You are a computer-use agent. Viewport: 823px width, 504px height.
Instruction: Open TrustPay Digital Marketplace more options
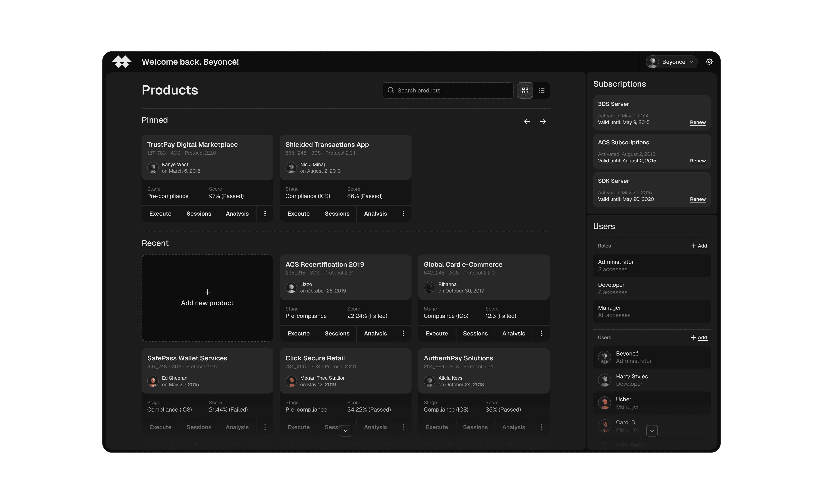[265, 214]
